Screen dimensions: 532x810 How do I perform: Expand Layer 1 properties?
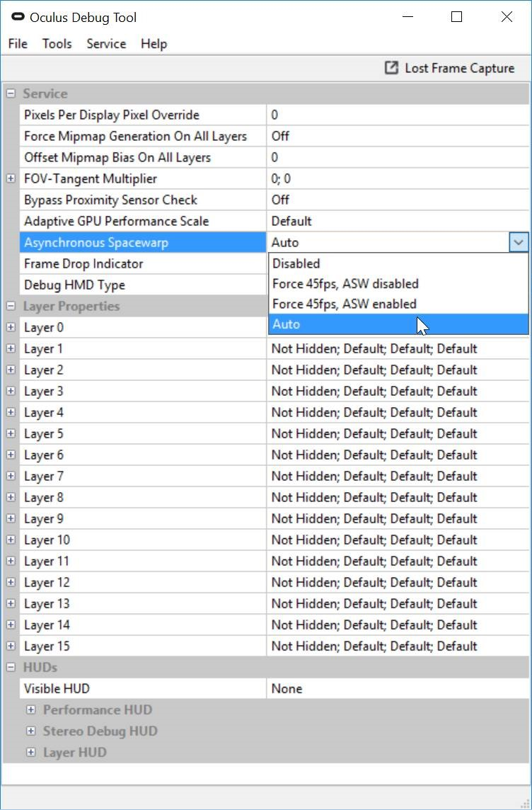click(x=11, y=348)
